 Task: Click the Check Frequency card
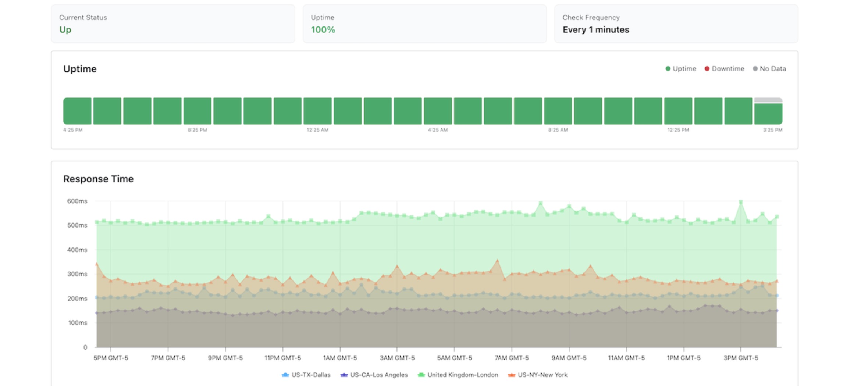coord(676,24)
